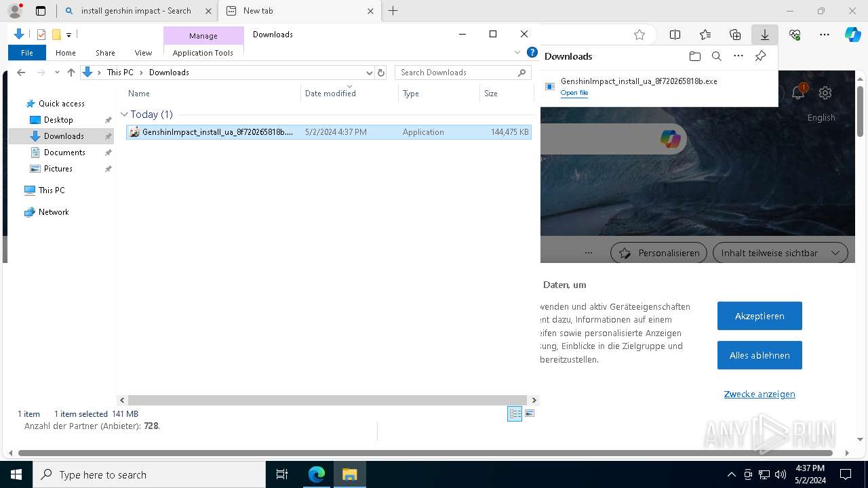
Task: Select the Manage contextual tab
Action: (203, 35)
